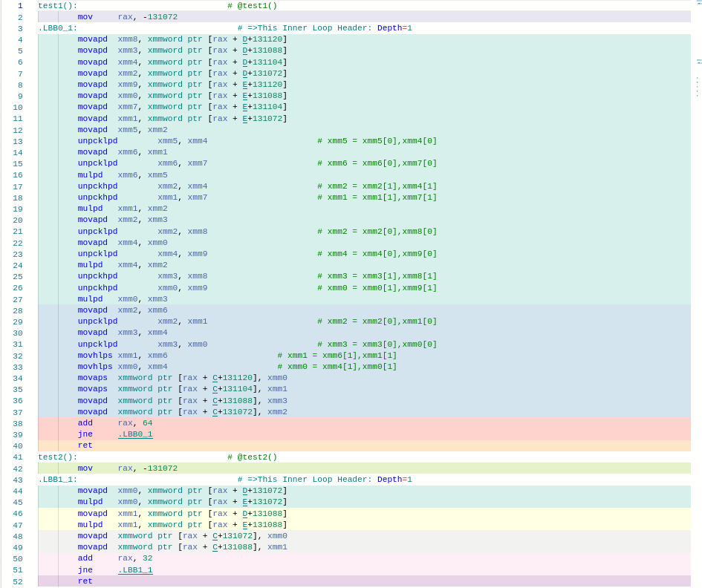
Task: Click the test1() function label
Action: [x=57, y=6]
